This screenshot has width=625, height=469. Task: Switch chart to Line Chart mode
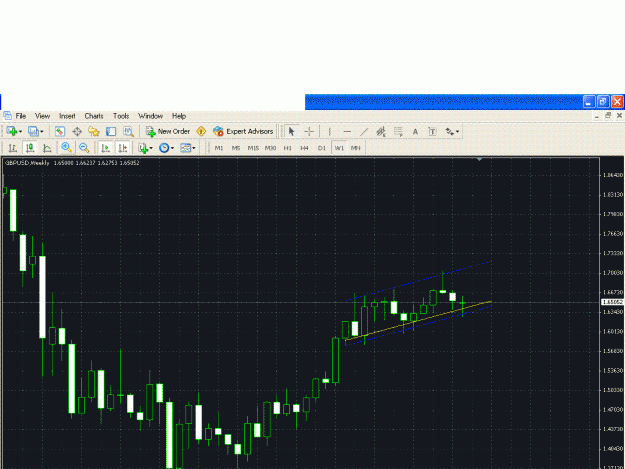47,148
